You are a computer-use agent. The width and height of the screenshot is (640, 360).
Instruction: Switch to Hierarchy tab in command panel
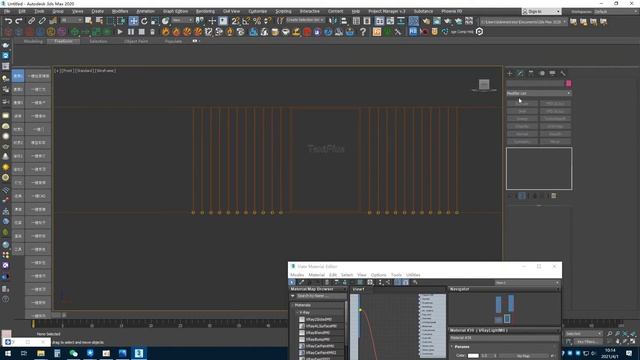(x=531, y=73)
